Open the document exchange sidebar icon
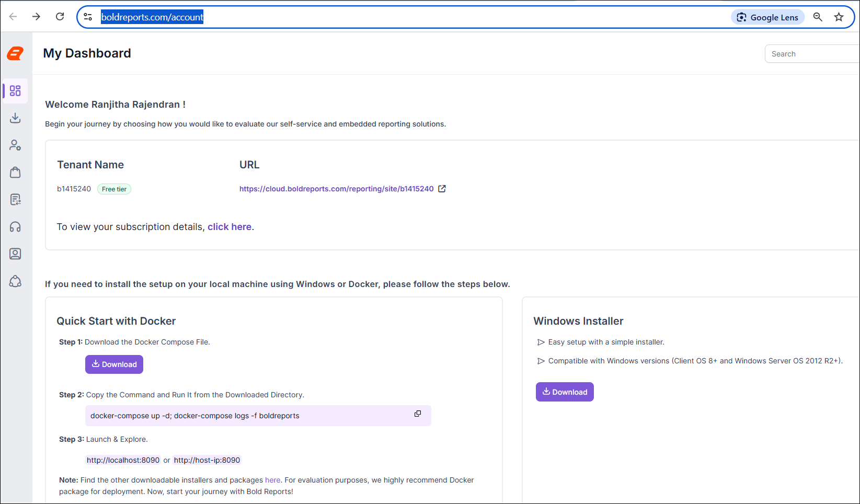 tap(15, 200)
